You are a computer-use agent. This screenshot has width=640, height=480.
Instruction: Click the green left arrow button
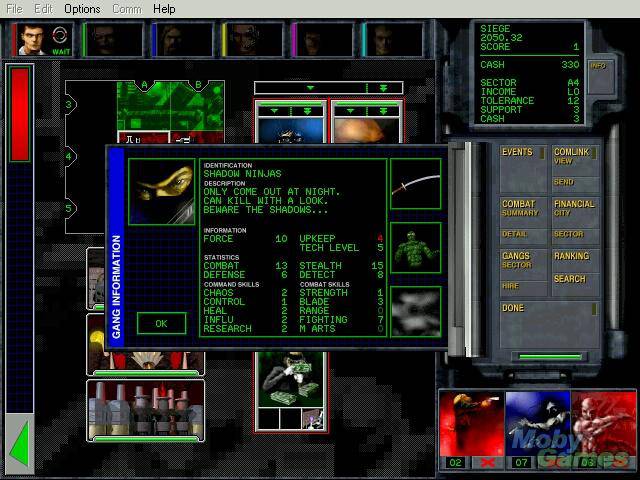click(x=19, y=444)
